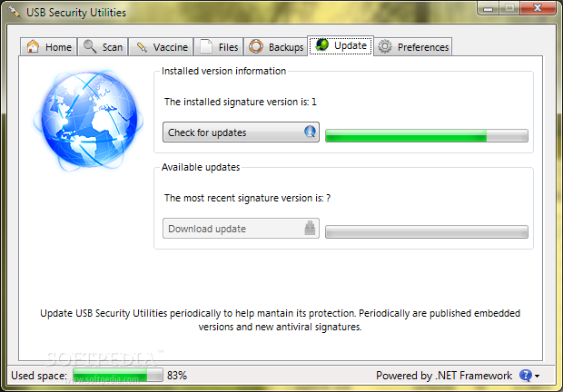Switch to the Update tab
Viewport: 563px width, 392px height.
tap(341, 45)
